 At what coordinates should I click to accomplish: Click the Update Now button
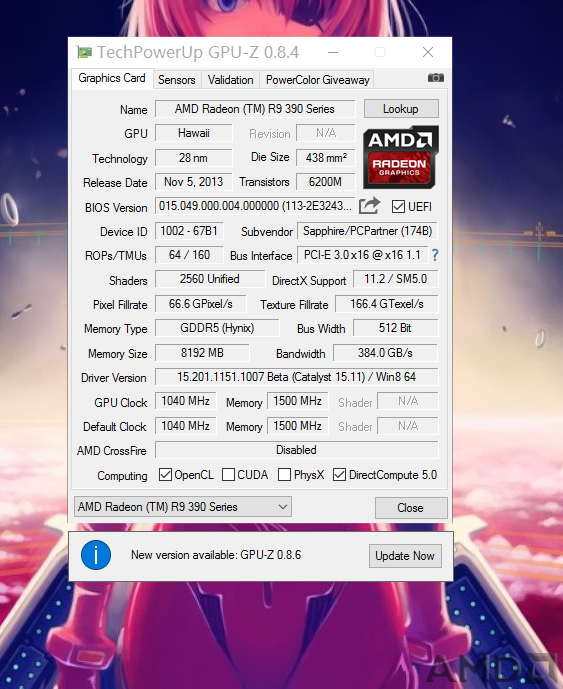click(405, 556)
